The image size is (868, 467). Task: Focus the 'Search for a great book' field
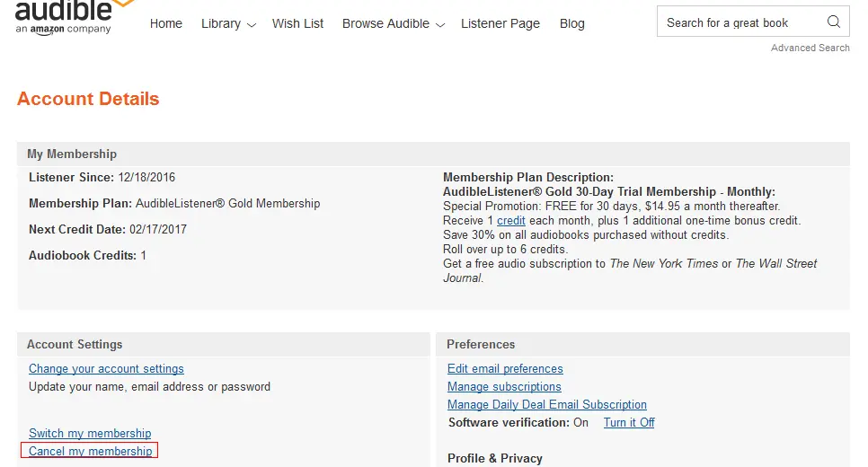[742, 22]
